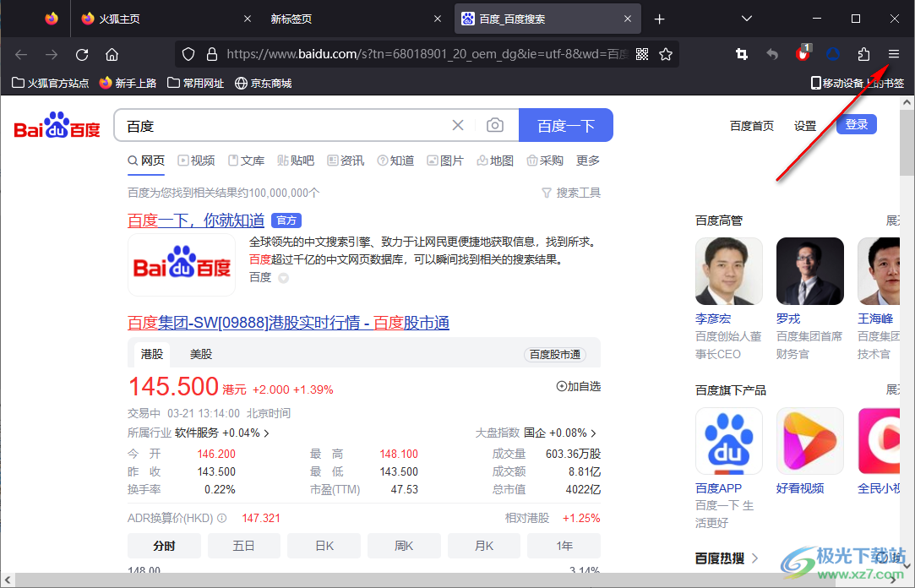Viewport: 915px width, 588px height.
Task: Click the 百度股市通 badge
Action: [x=554, y=355]
